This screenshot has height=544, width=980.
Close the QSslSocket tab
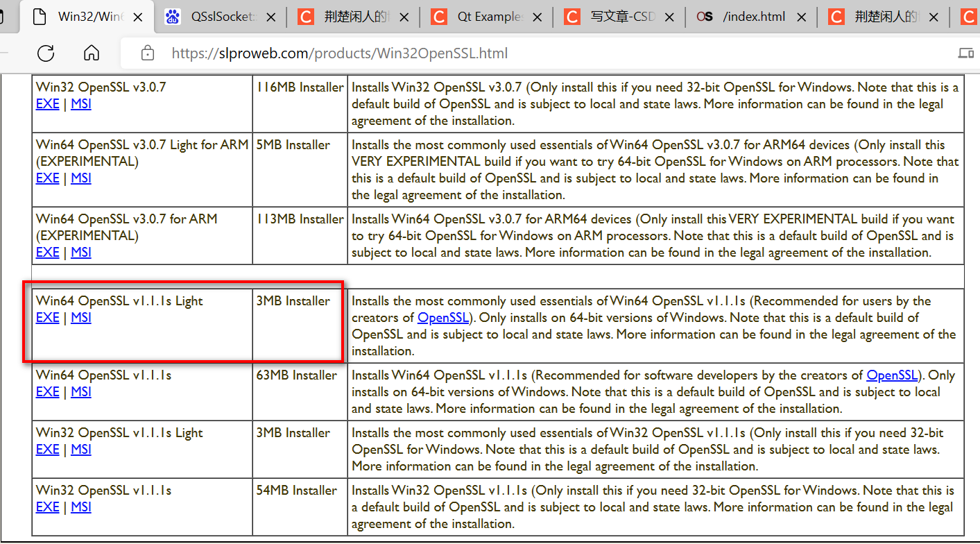click(x=271, y=17)
